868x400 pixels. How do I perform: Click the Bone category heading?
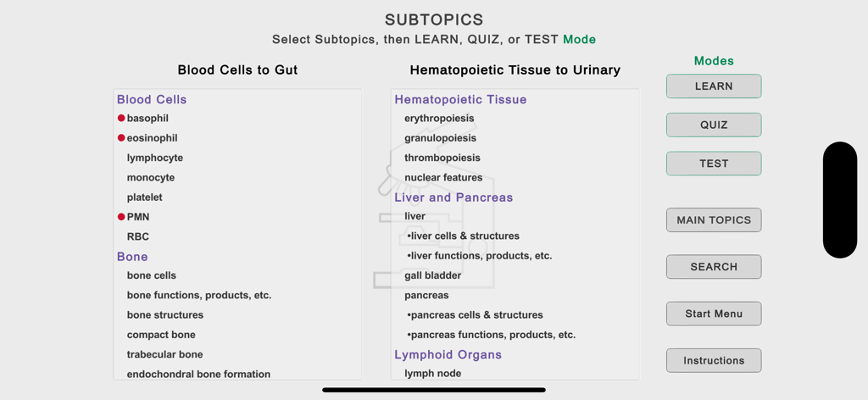pos(132,257)
